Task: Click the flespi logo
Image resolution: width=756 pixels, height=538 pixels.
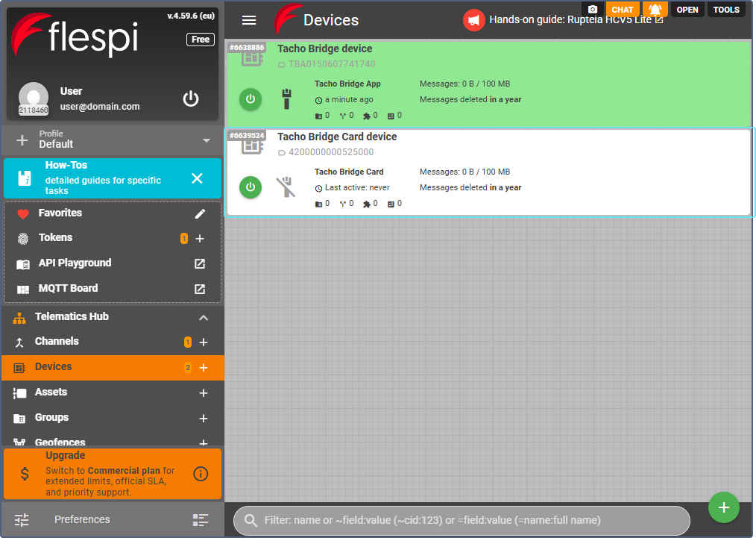Action: 75,36
